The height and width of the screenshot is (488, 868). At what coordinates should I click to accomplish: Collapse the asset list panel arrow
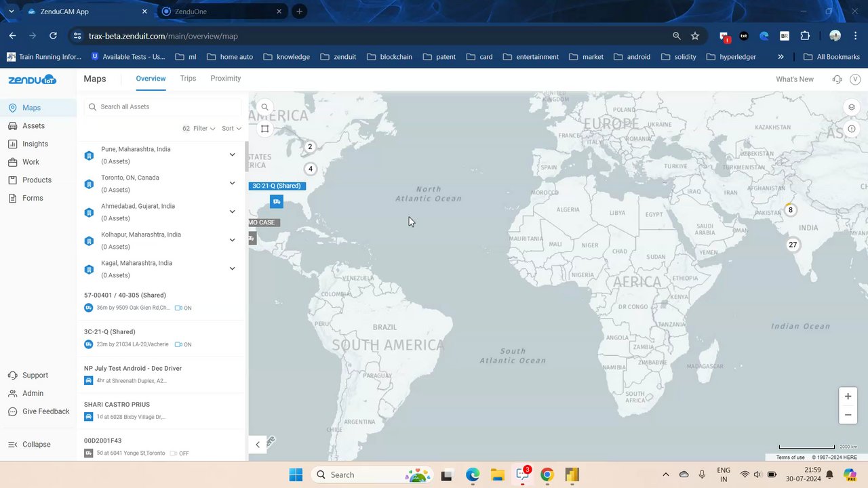tap(258, 445)
